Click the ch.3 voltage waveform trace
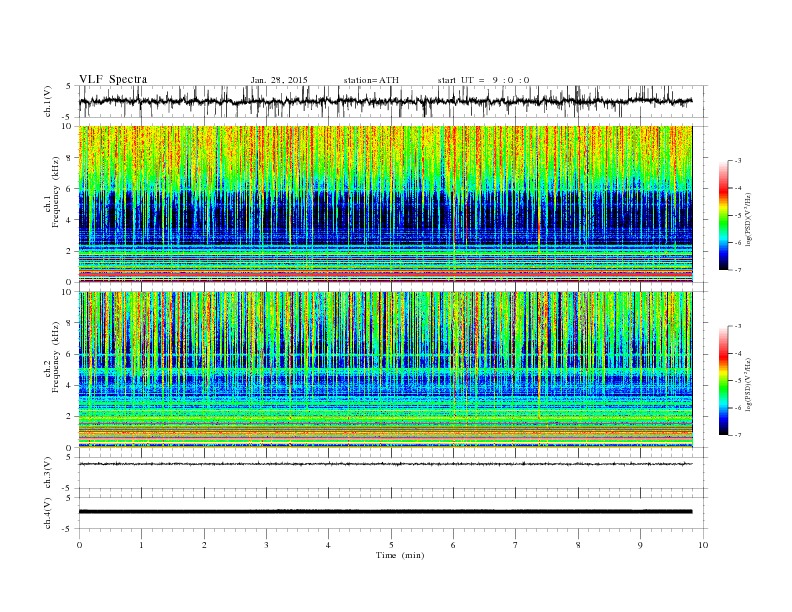Image resolution: width=792 pixels, height=612 pixels. [x=385, y=464]
